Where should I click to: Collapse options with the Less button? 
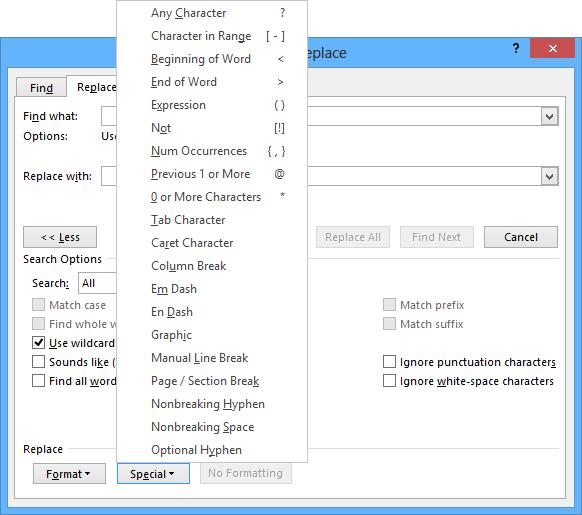60,237
